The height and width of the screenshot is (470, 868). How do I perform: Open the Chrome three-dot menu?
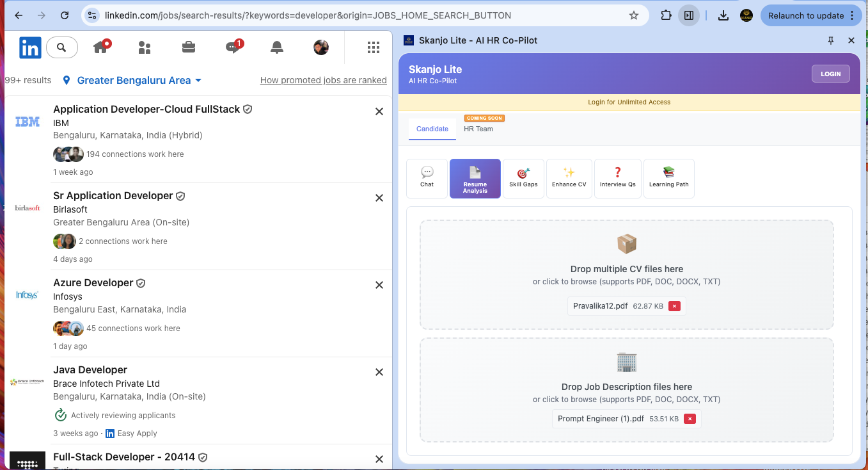[x=853, y=15]
